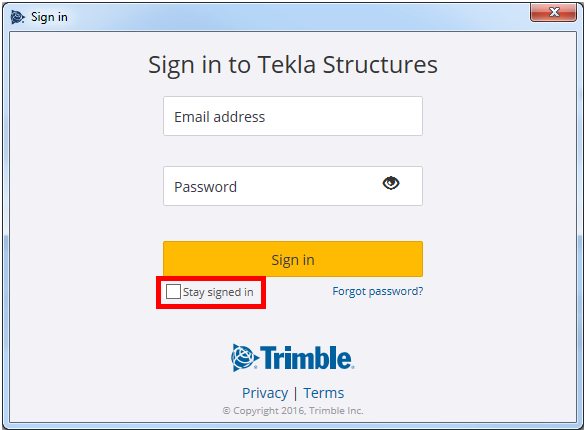The image size is (585, 430).
Task: Click the Sign in to Tekla Structures heading
Action: tap(293, 65)
